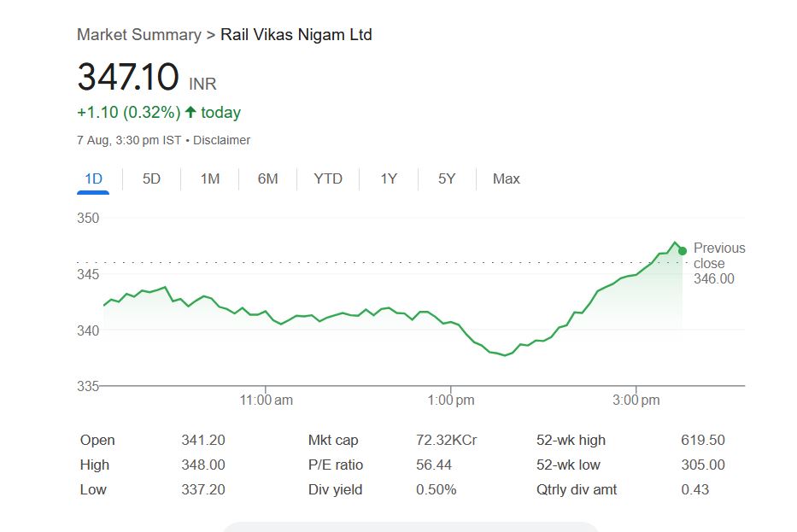Switch to the 5D chart tab
The width and height of the screenshot is (797, 532).
tap(151, 178)
